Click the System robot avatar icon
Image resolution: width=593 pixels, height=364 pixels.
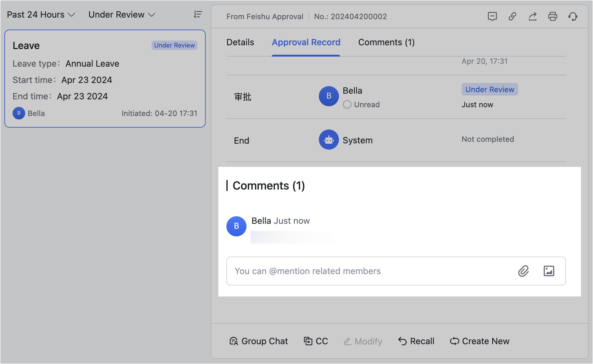(328, 140)
